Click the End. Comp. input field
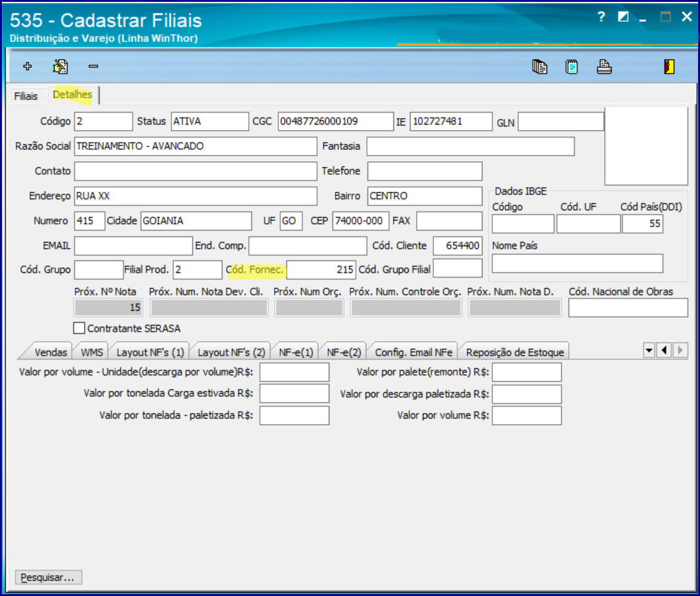The width and height of the screenshot is (700, 596). tap(307, 246)
